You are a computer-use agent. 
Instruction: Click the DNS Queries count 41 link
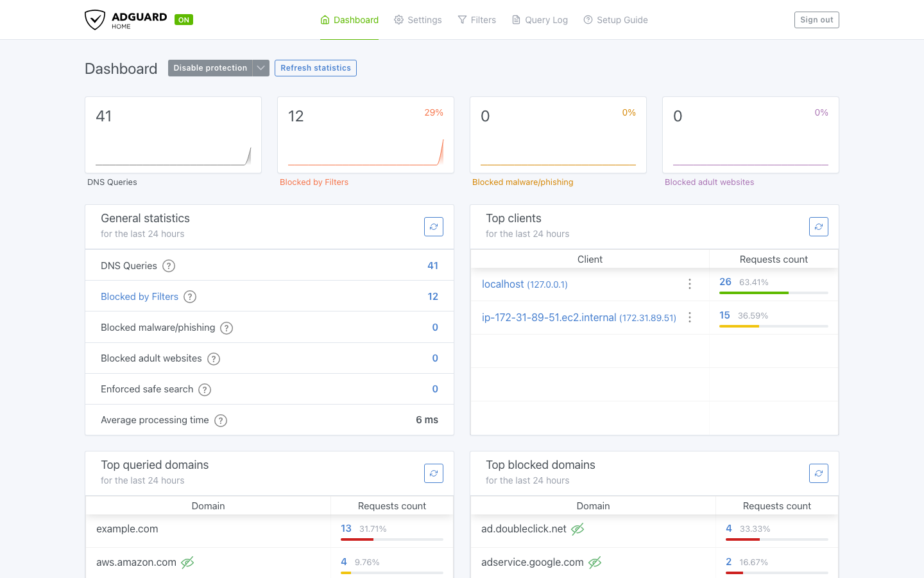coord(433,266)
